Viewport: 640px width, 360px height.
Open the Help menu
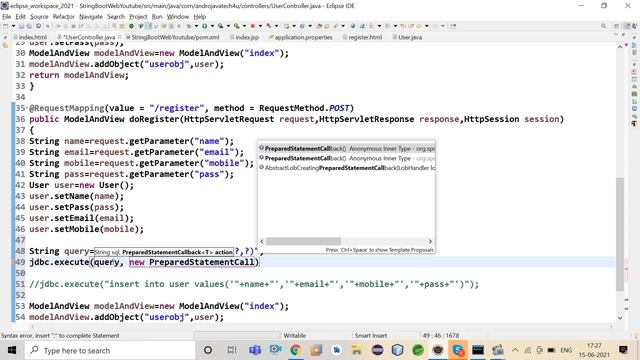pyautogui.click(x=200, y=17)
